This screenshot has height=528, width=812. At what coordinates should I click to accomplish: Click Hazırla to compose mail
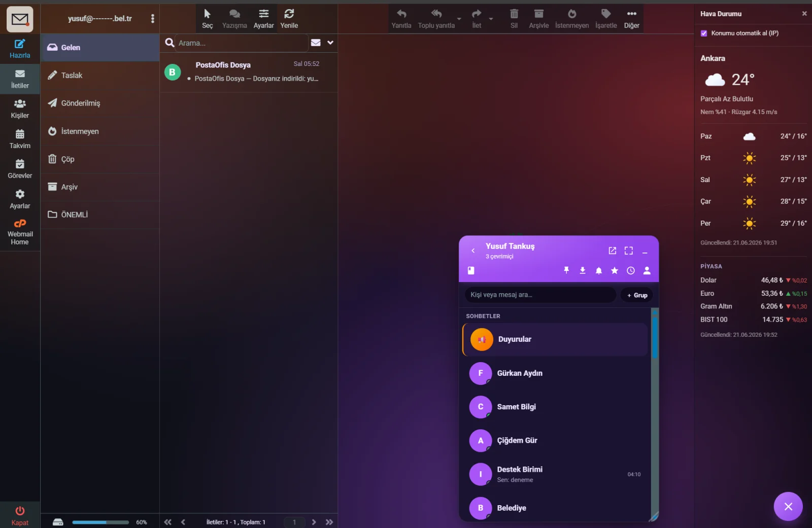point(20,49)
